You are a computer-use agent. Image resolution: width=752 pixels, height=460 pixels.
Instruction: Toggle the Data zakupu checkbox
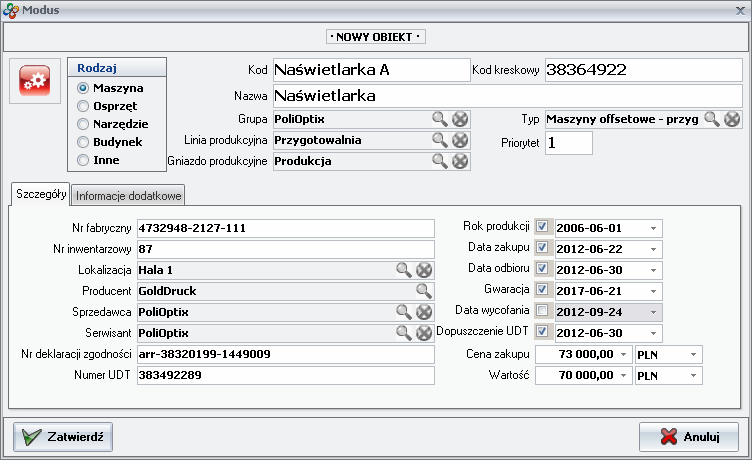pos(542,247)
